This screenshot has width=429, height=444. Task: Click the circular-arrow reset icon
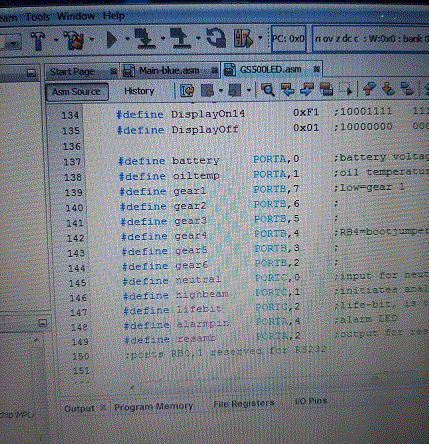[x=216, y=38]
